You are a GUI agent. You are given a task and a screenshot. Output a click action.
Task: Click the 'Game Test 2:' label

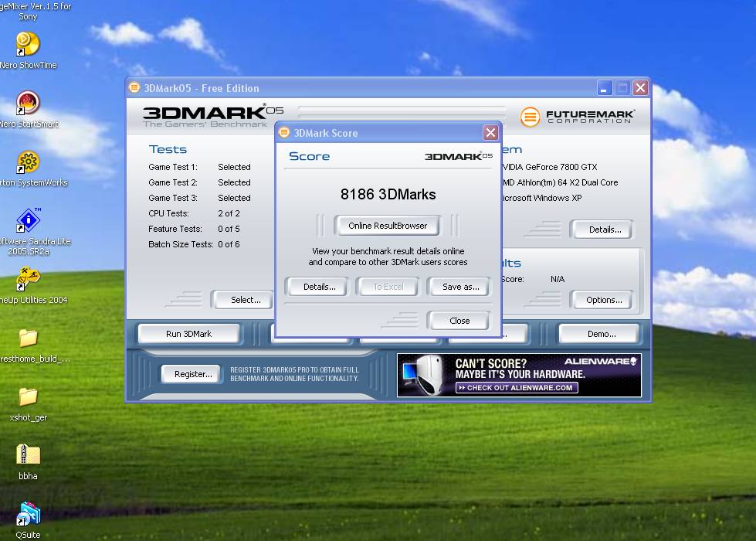tap(173, 182)
